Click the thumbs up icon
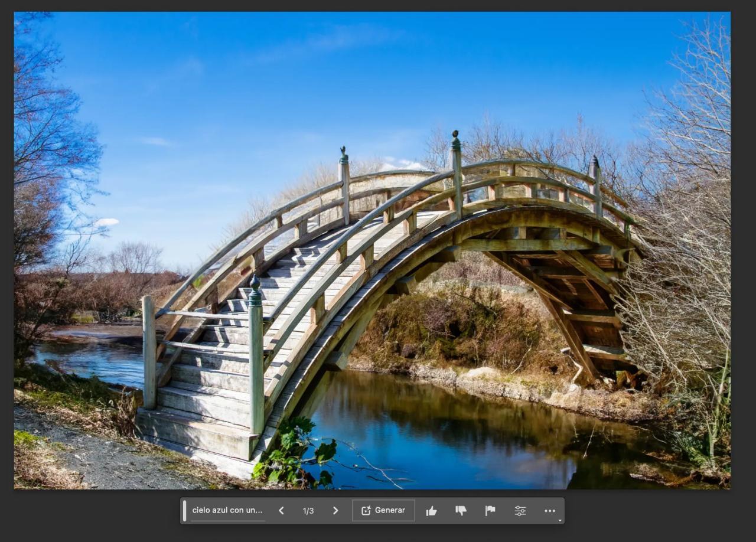This screenshot has width=756, height=542. [x=431, y=511]
